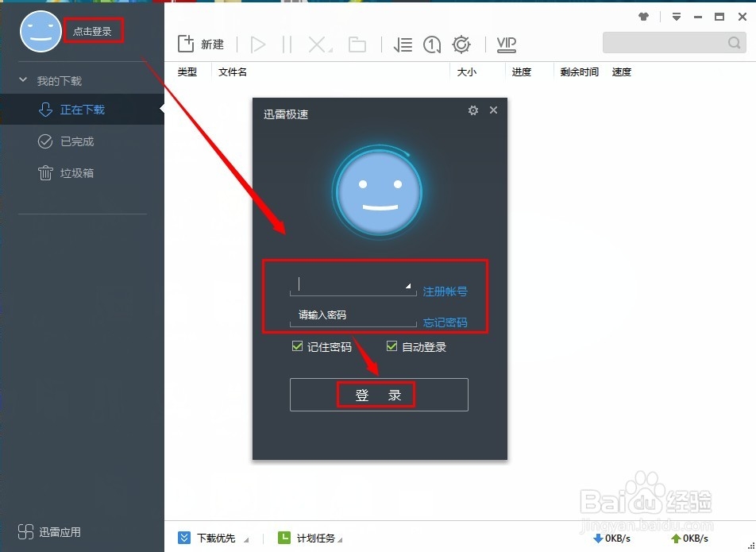Viewport: 756px width, 552px height.
Task: Pause download with the pause icon
Action: point(287,44)
